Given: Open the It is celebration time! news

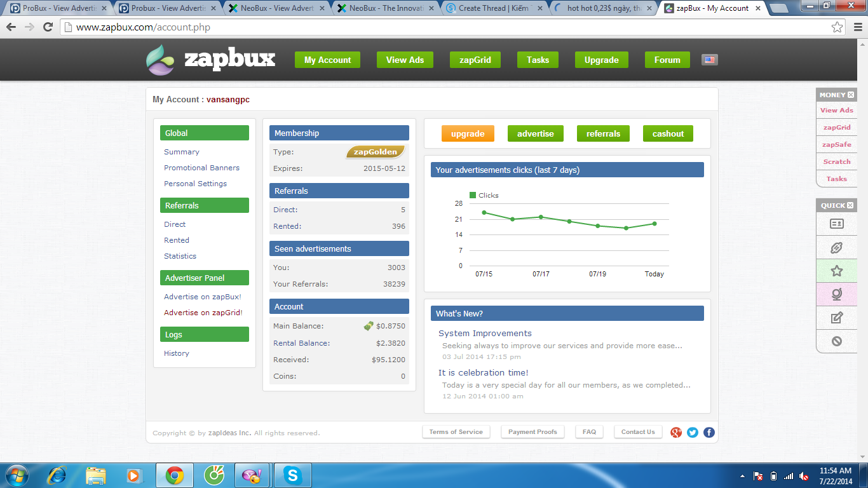Looking at the screenshot, I should click(x=483, y=372).
